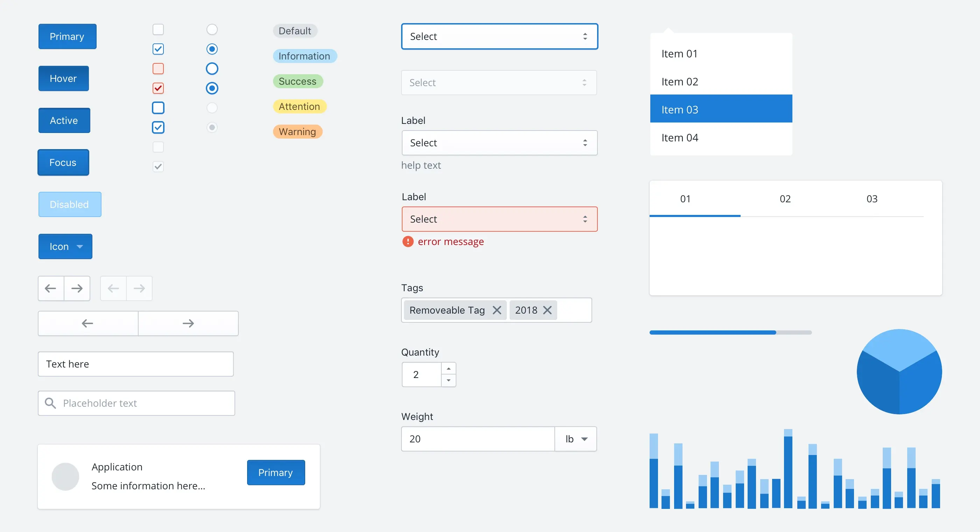Open the lb unit dropdown next to Weight
Viewport: 980px width, 532px height.
click(x=576, y=439)
